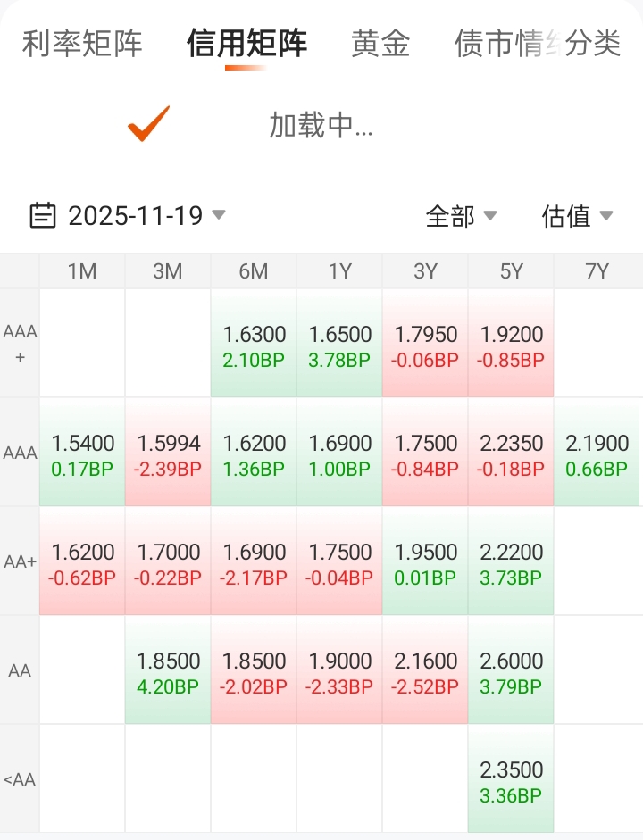
Task: Open the 分类 category menu
Action: [593, 43]
